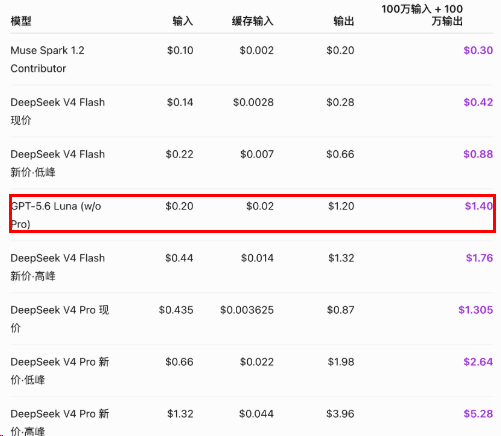501x436 pixels.
Task: Select DeepSeek V4 Pro 现价 model name
Action: [60, 319]
